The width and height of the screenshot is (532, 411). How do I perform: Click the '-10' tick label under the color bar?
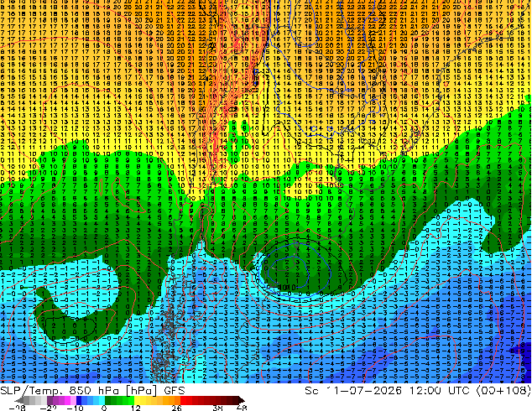pyautogui.click(x=75, y=408)
